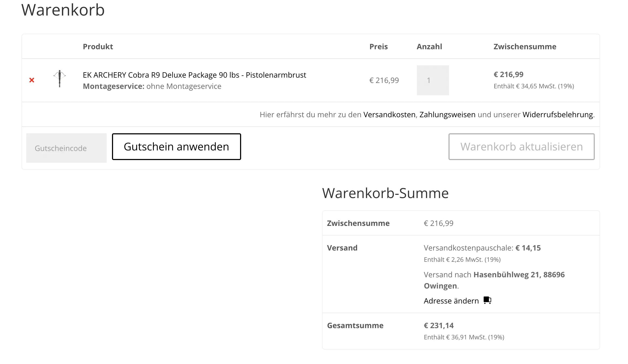Open the Zahlungsweisen link
The height and width of the screenshot is (364, 628).
(x=447, y=115)
